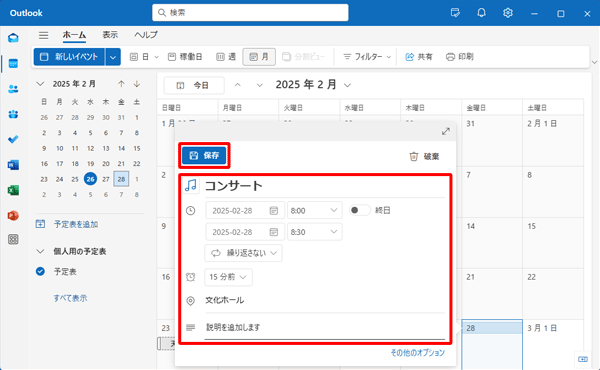
Task: Open the 2025 年 2 月 month picker dropdown
Action: tap(347, 85)
